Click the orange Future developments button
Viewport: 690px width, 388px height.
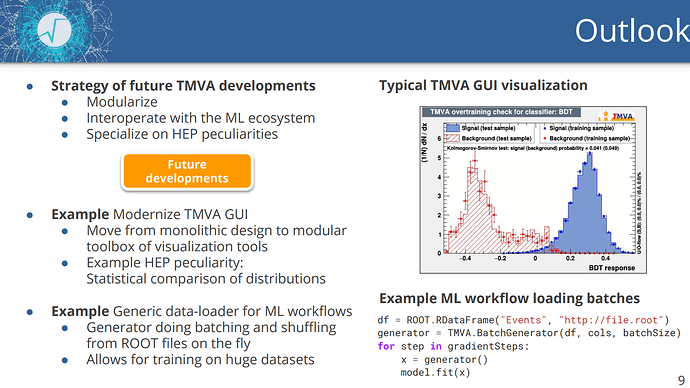pos(187,171)
